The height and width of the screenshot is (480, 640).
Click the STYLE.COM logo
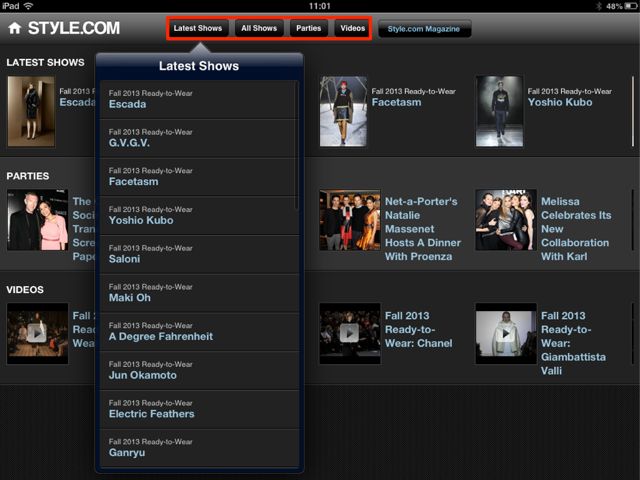(x=74, y=28)
